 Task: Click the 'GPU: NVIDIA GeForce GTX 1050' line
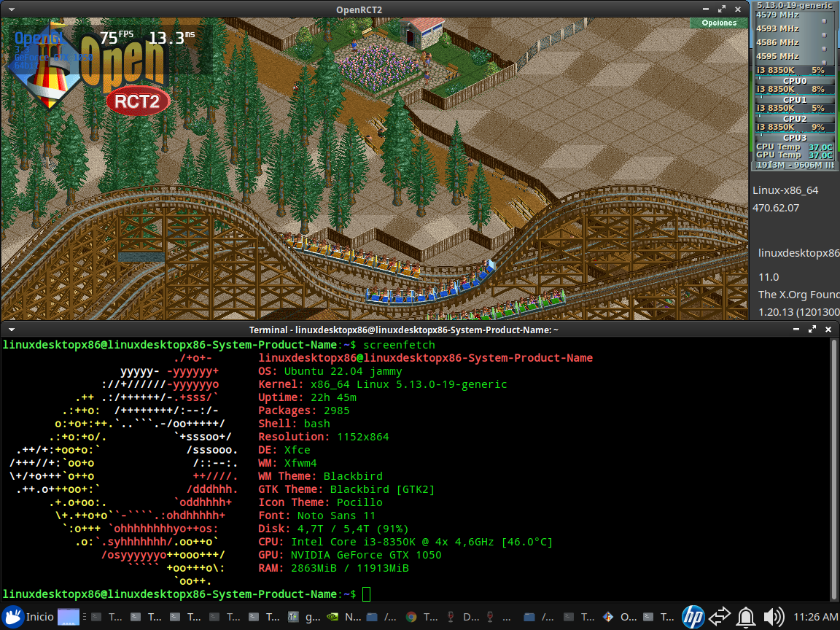[350, 555]
